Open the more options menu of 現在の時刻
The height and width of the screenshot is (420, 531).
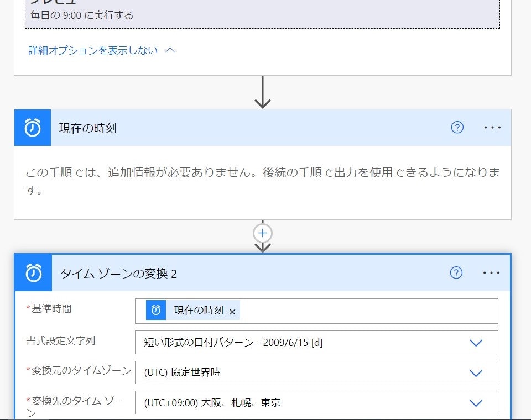[492, 128]
